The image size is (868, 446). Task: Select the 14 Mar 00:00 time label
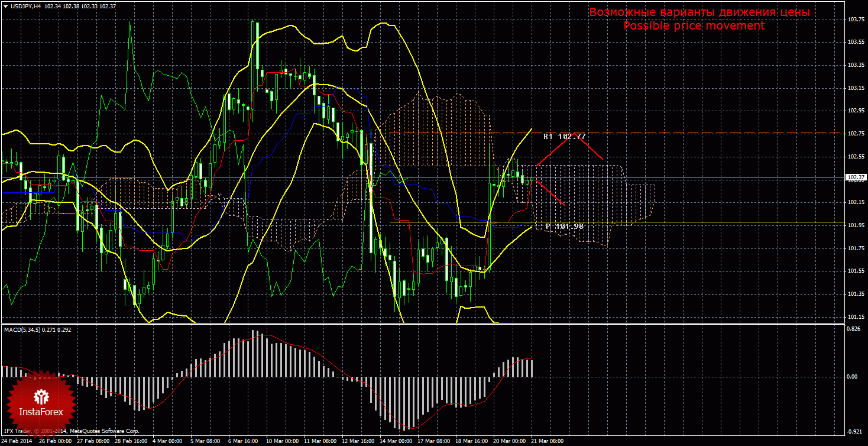pyautogui.click(x=396, y=441)
